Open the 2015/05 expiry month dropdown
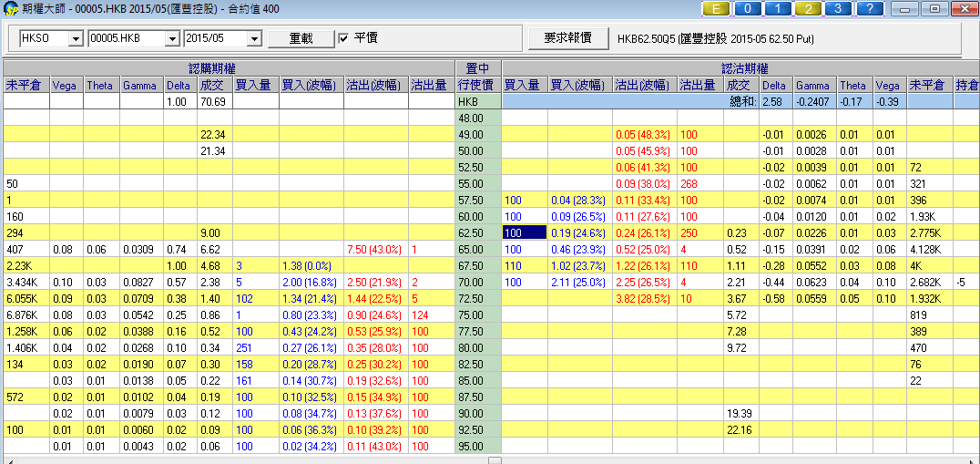Viewport: 980px width, 464px height. 253,39
